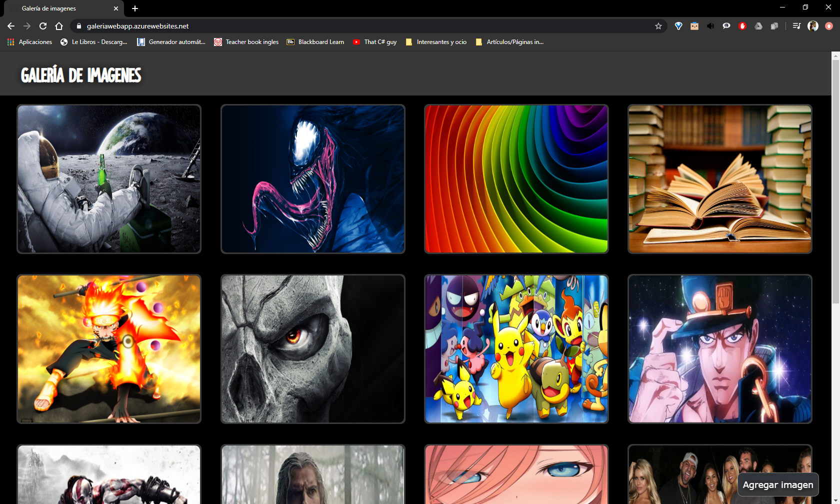Open the browser home page
The height and width of the screenshot is (504, 840).
(x=59, y=26)
